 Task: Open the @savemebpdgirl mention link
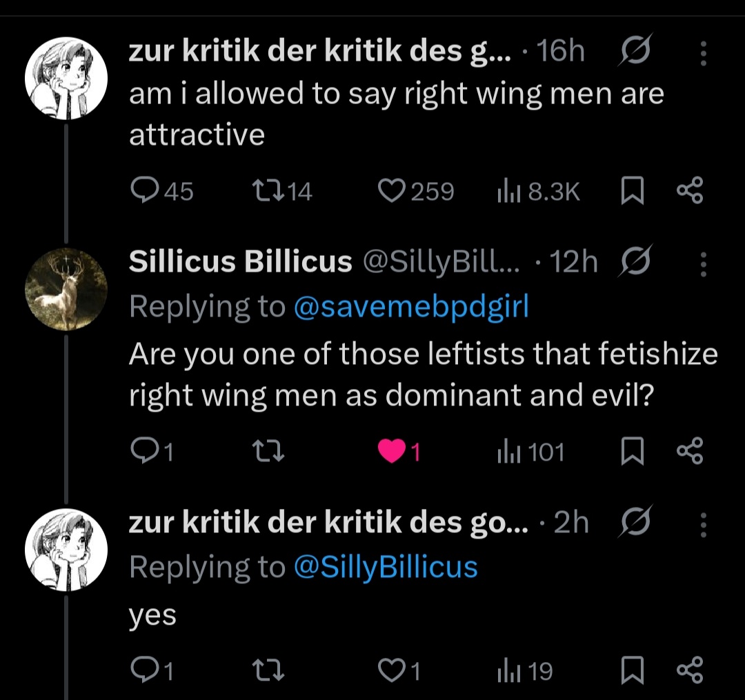pos(411,307)
